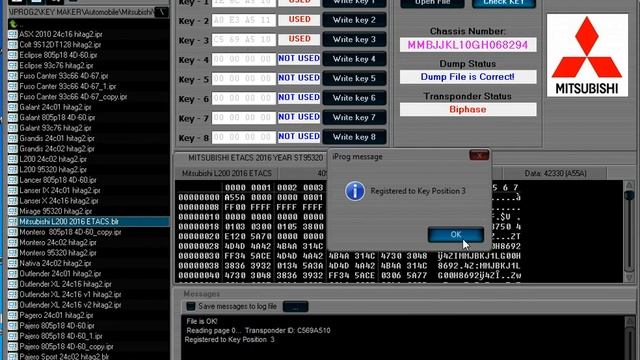Click the blue info icon in the dialog
The height and width of the screenshot is (360, 640).
click(x=355, y=191)
